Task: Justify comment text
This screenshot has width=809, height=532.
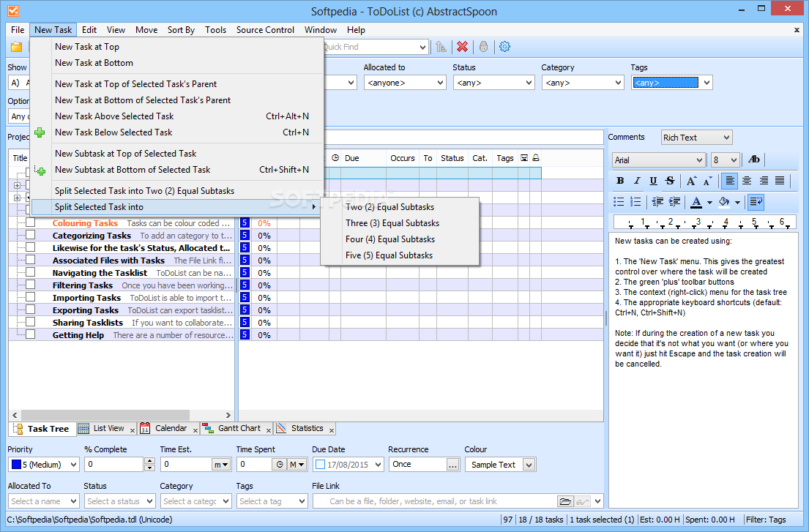Action: [x=780, y=181]
